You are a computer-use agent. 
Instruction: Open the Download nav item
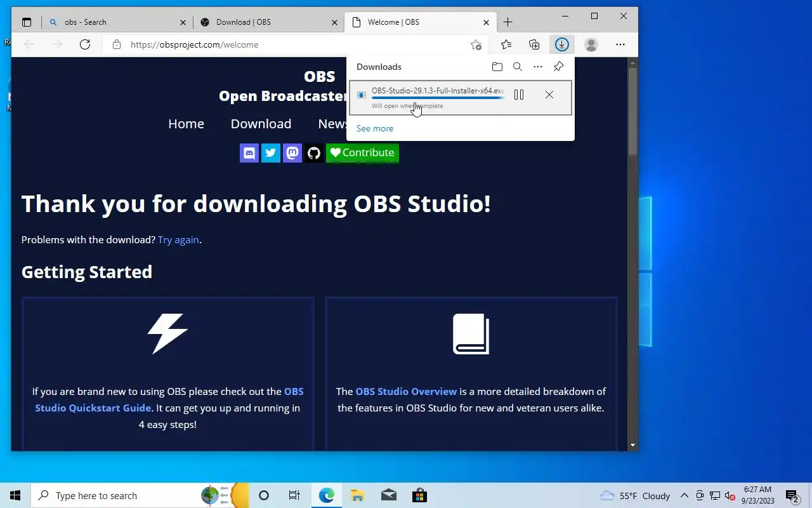[x=261, y=124]
